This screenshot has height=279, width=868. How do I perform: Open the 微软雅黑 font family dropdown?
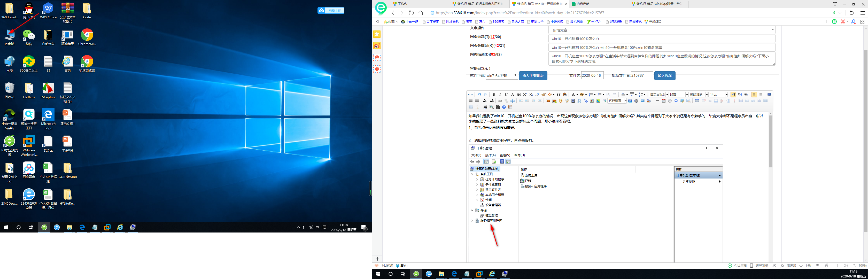[698, 95]
